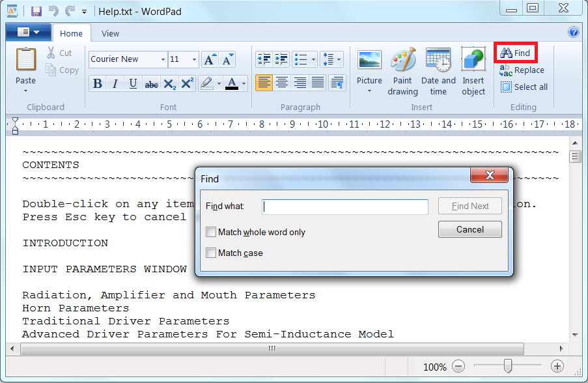Insert a Picture

coord(369,67)
